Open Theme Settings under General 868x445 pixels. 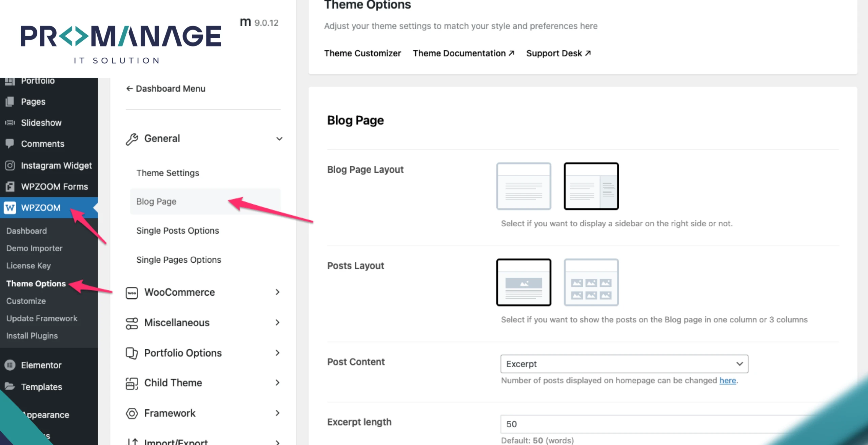[x=168, y=173]
